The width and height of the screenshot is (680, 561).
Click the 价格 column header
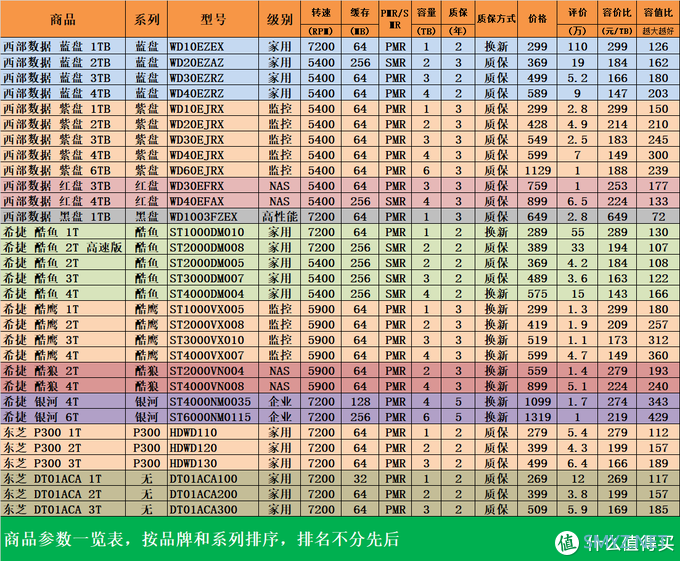click(x=537, y=19)
